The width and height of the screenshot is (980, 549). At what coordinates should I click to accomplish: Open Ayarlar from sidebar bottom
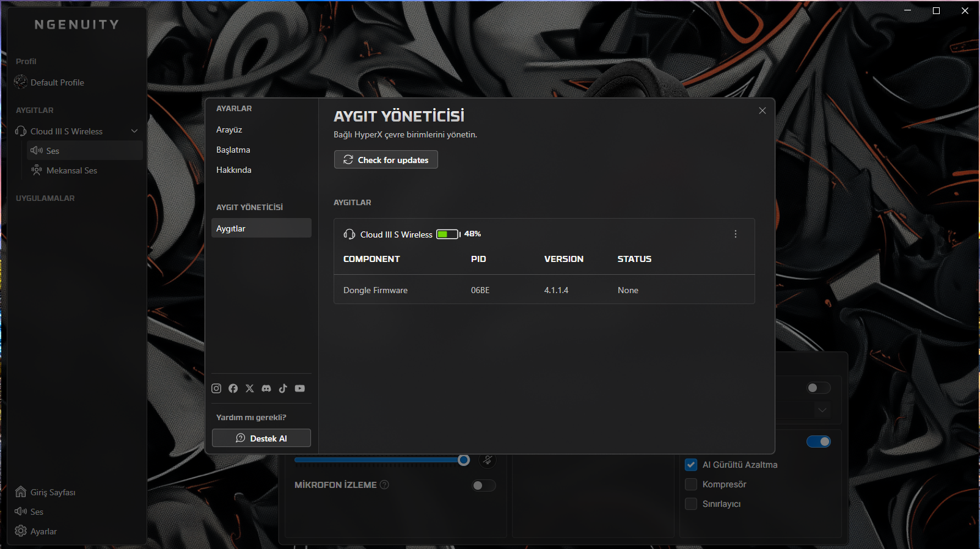[x=44, y=531]
